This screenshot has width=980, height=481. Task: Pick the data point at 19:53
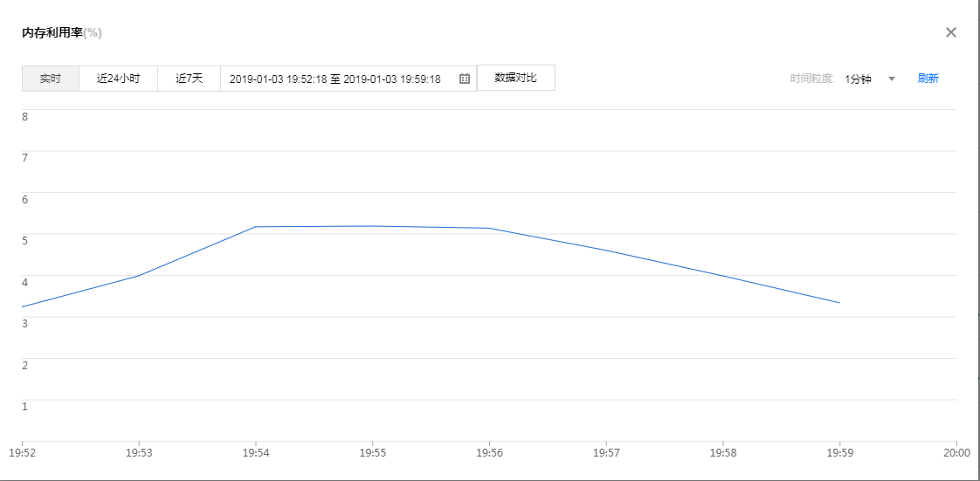point(139,276)
